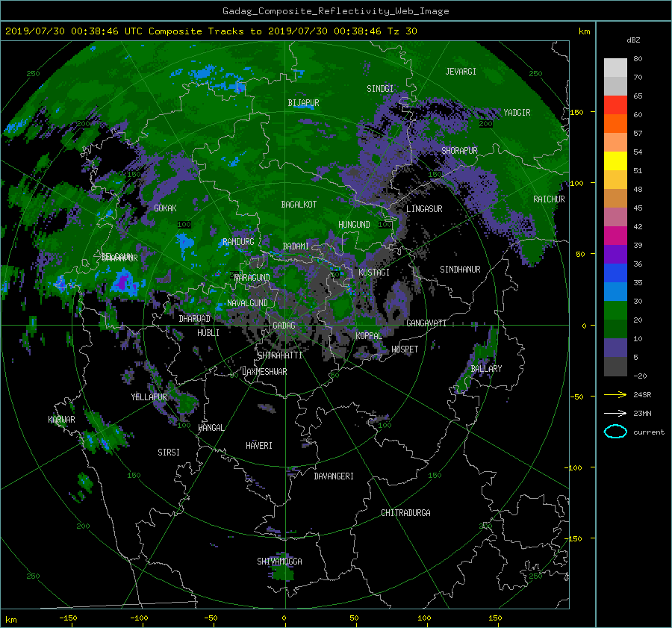Viewport: 672px width, 628px height.
Task: Click the 0 tick on bottom km axis
Action: pos(284,618)
